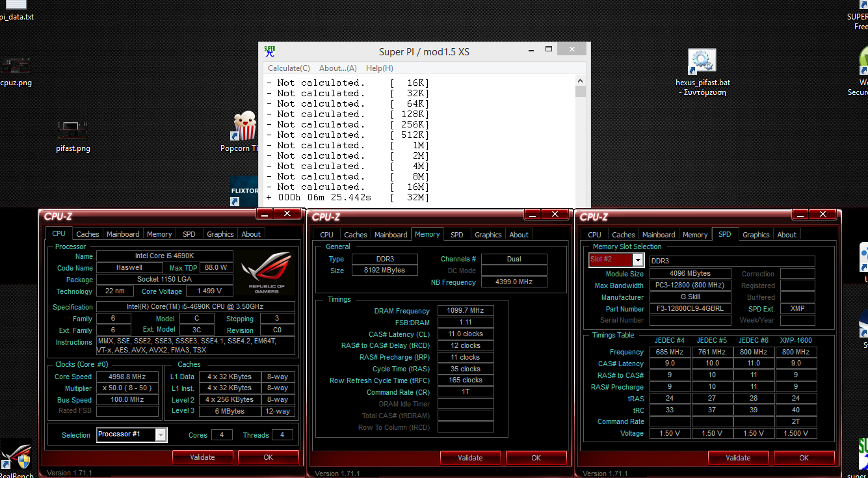This screenshot has height=478, width=868.
Task: Switch to Mainboard tab in CPU window
Action: pyautogui.click(x=123, y=234)
